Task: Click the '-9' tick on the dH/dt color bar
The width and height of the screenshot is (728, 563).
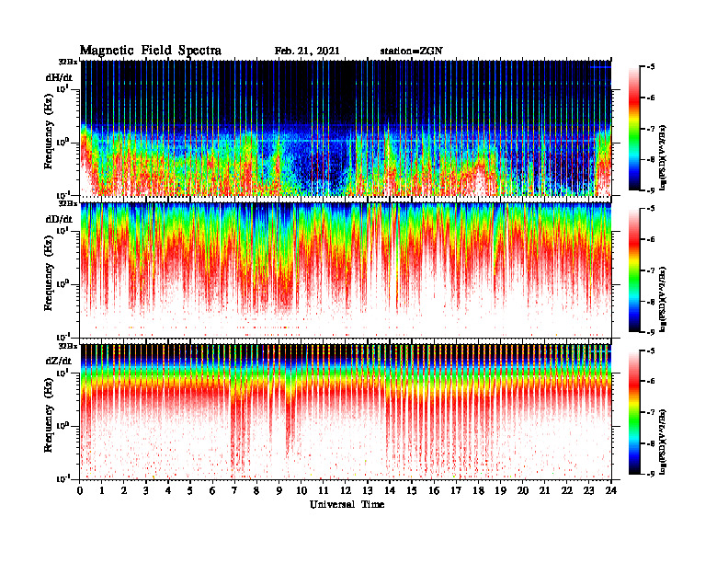Action: [x=651, y=190]
